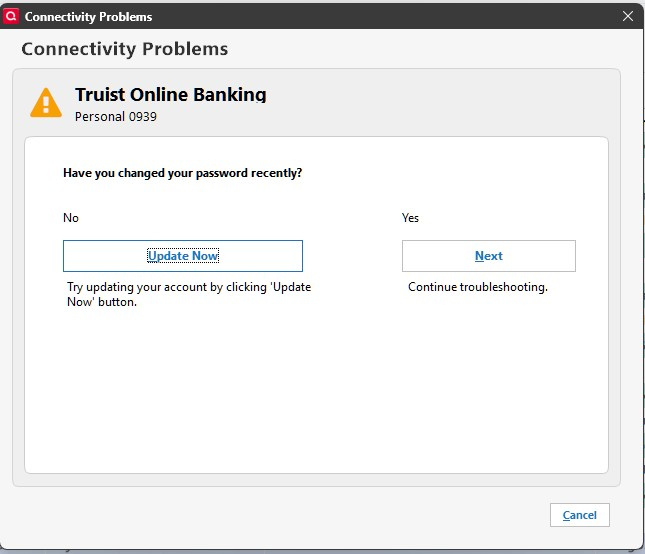Select the 'Truist Online Banking' heading
The image size is (645, 554).
171,95
